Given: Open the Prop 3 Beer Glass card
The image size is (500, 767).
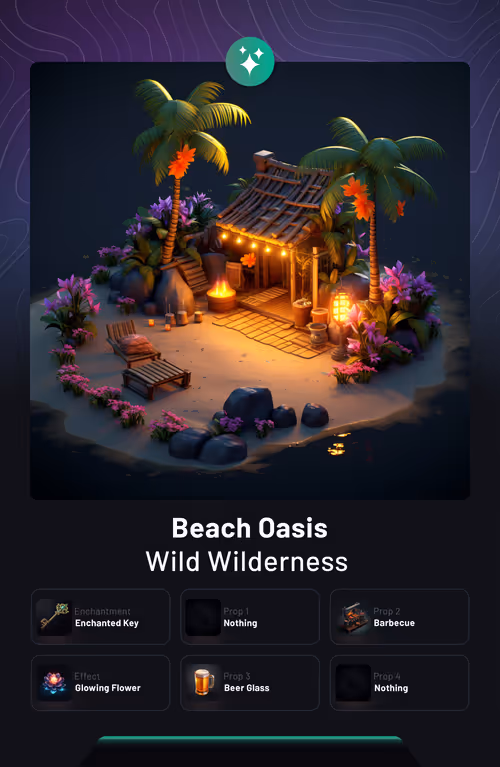Looking at the screenshot, I should coord(250,683).
